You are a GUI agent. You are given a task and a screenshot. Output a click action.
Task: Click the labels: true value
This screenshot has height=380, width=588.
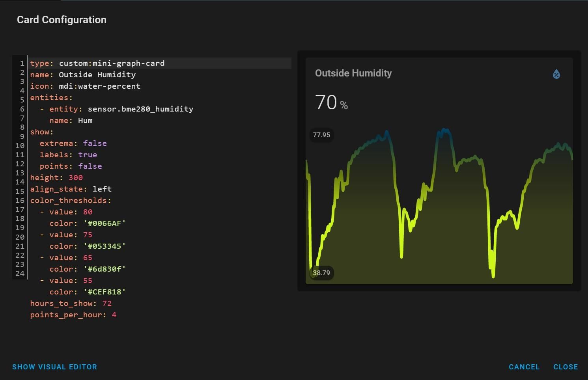coord(88,155)
